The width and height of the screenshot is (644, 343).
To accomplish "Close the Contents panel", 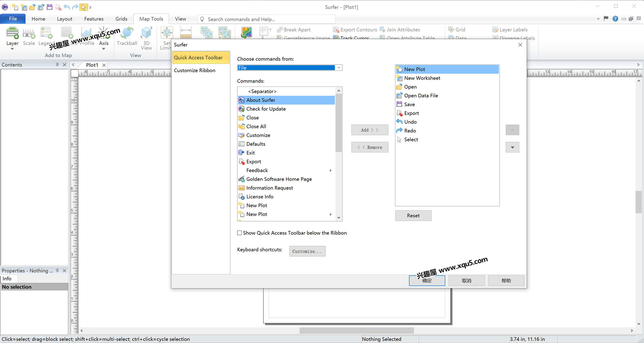I will click(x=64, y=64).
